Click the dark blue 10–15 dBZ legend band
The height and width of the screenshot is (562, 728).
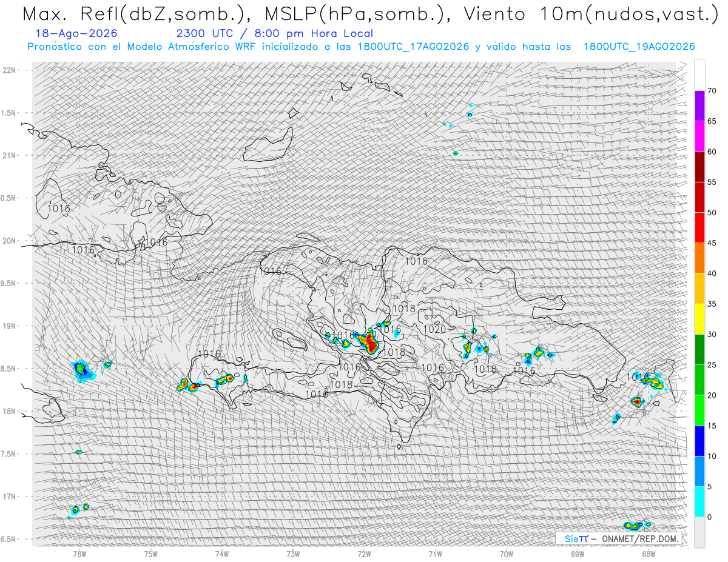click(x=699, y=441)
